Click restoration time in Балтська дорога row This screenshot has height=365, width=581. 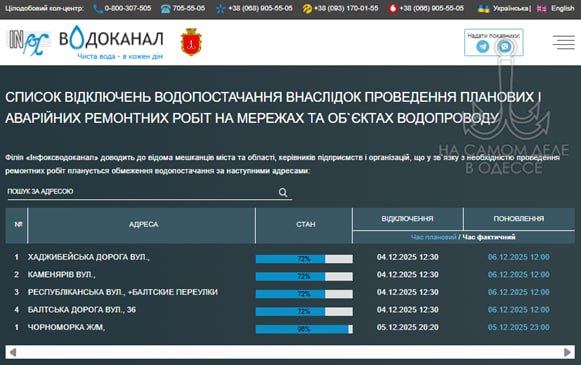point(518,309)
